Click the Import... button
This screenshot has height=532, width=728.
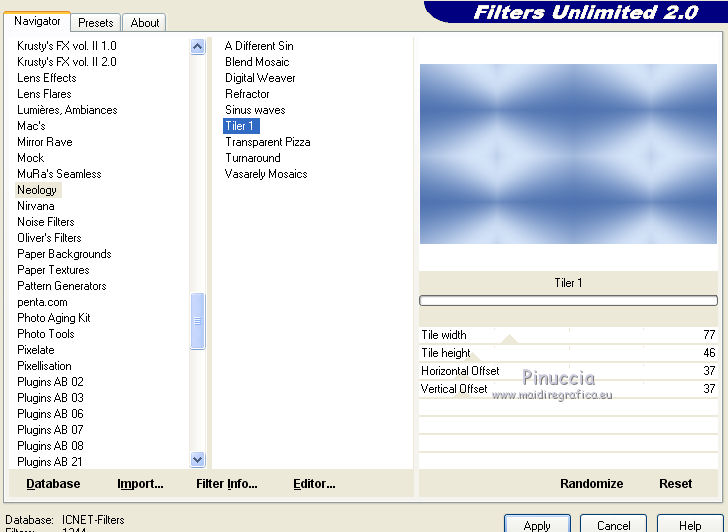point(140,484)
